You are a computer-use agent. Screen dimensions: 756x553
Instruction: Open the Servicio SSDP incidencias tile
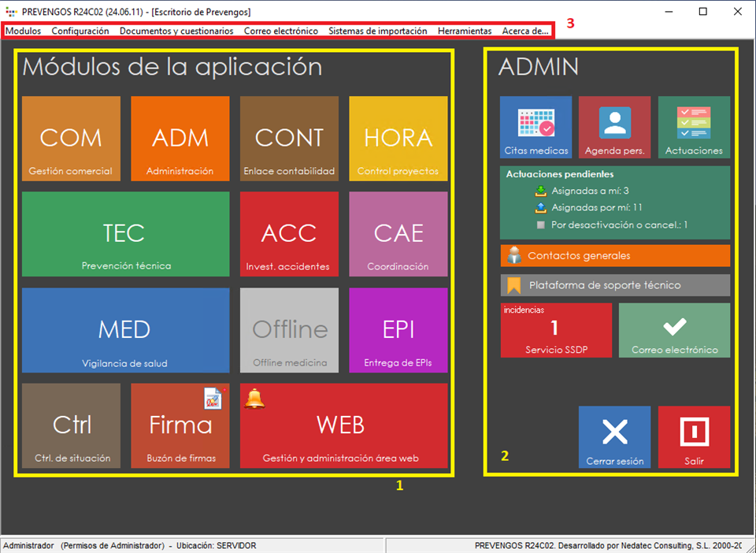click(555, 330)
